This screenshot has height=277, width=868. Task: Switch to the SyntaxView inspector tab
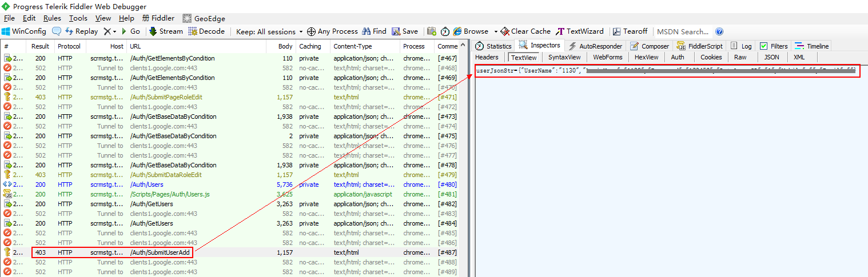point(564,57)
